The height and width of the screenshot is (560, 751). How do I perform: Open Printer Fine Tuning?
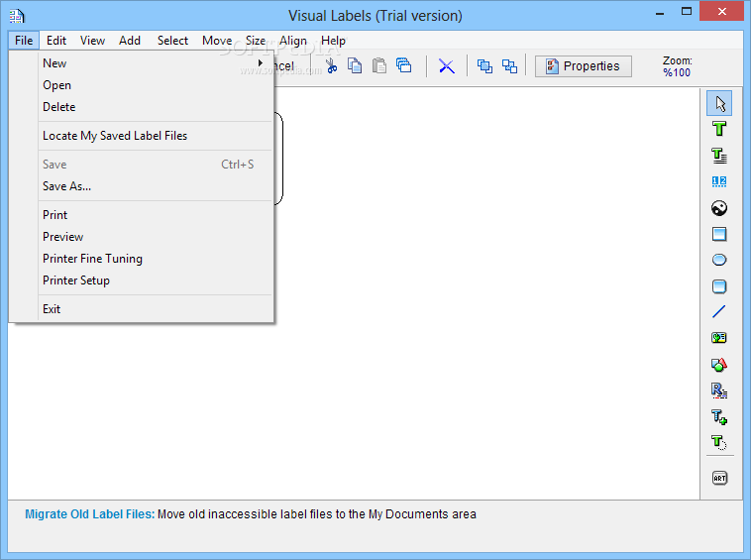click(142, 259)
